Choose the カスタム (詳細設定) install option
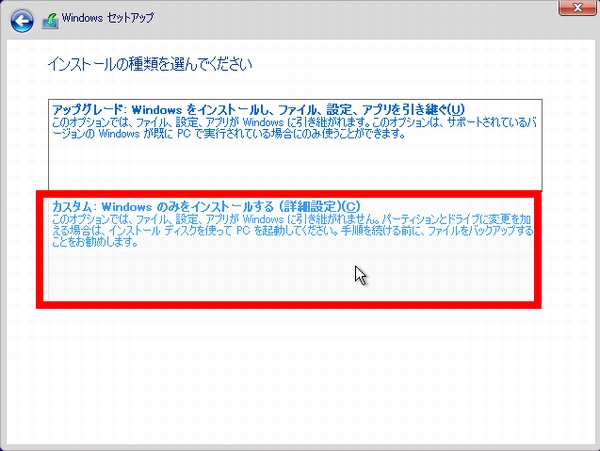 pyautogui.click(x=292, y=249)
